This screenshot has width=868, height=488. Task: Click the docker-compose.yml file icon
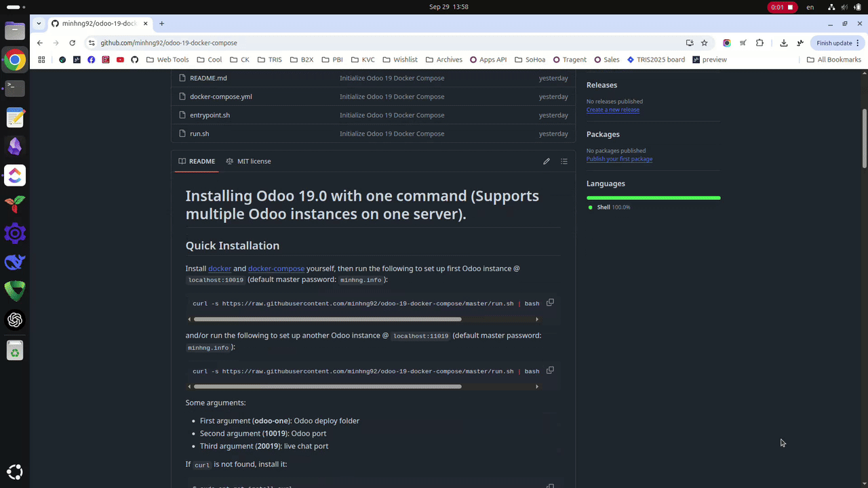(x=182, y=96)
